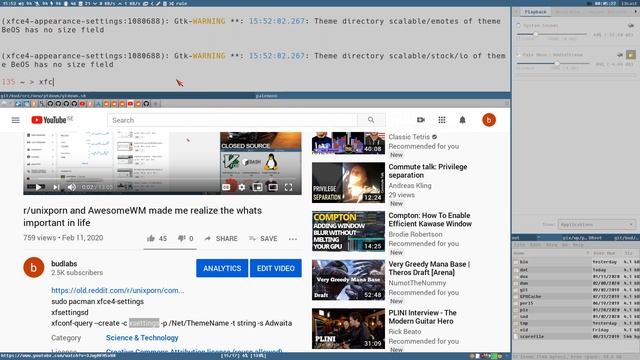Share the video
Viewport: 640px width, 360px height.
(x=221, y=238)
